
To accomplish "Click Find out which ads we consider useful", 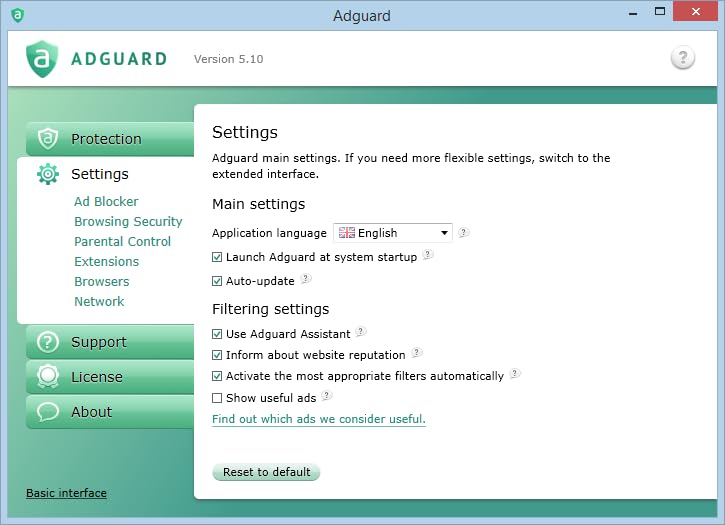I will tap(319, 419).
